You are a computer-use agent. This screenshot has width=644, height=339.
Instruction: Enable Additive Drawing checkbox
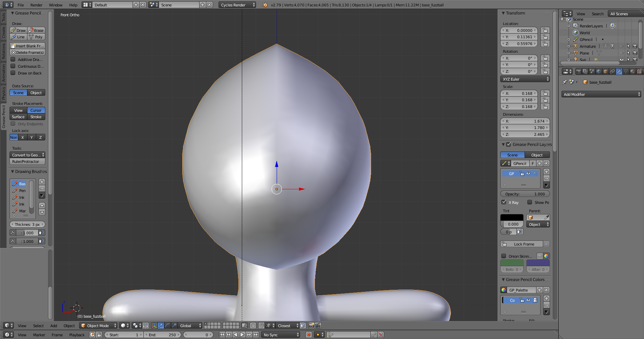point(13,59)
